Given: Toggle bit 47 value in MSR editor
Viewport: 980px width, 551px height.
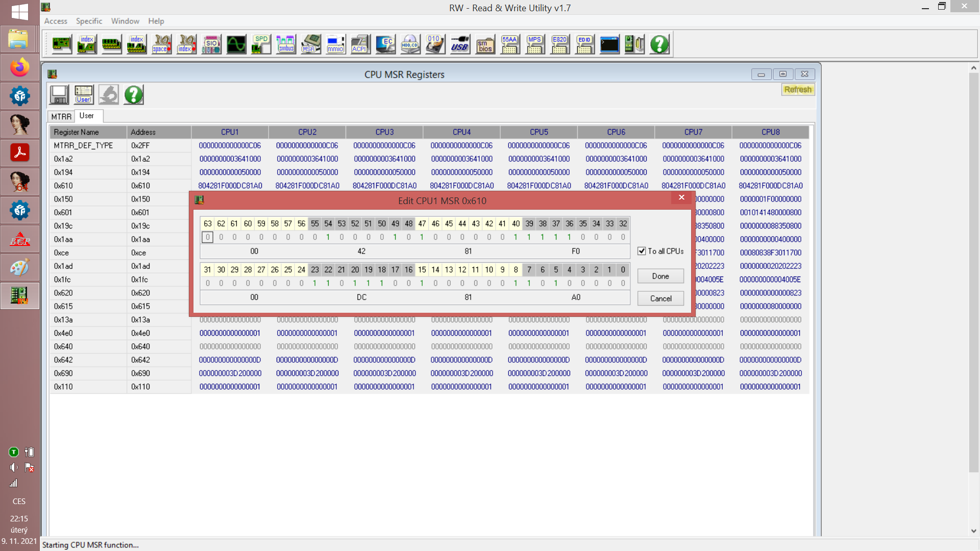Looking at the screenshot, I should (x=422, y=237).
